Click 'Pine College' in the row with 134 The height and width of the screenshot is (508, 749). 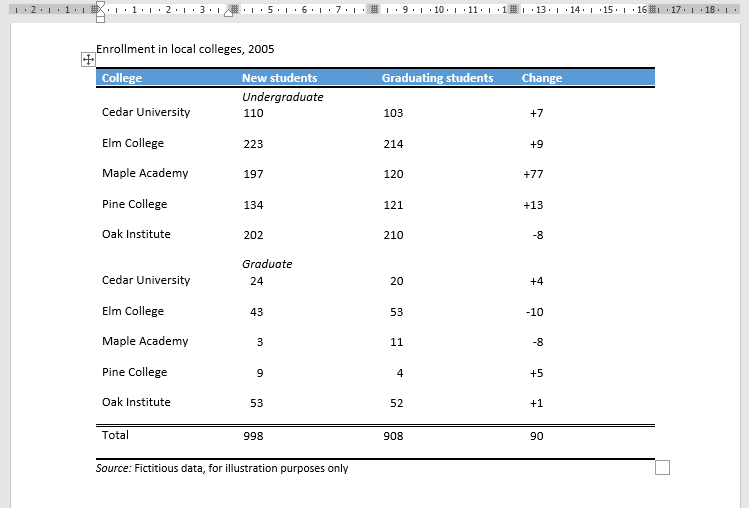135,204
